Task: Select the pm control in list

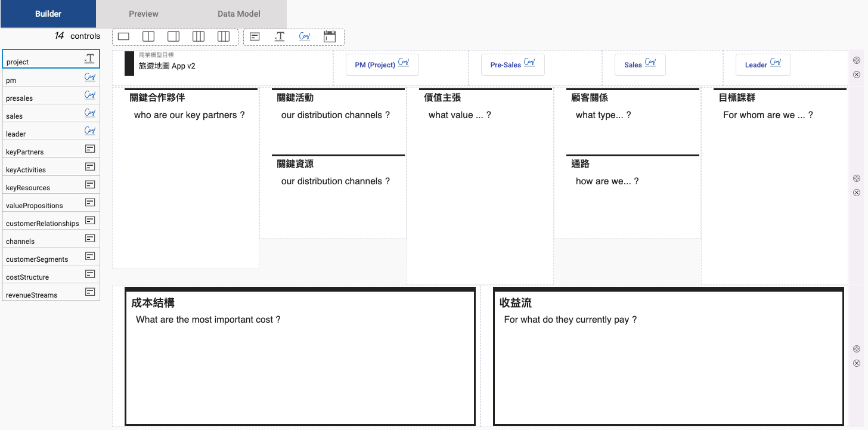Action: [51, 78]
